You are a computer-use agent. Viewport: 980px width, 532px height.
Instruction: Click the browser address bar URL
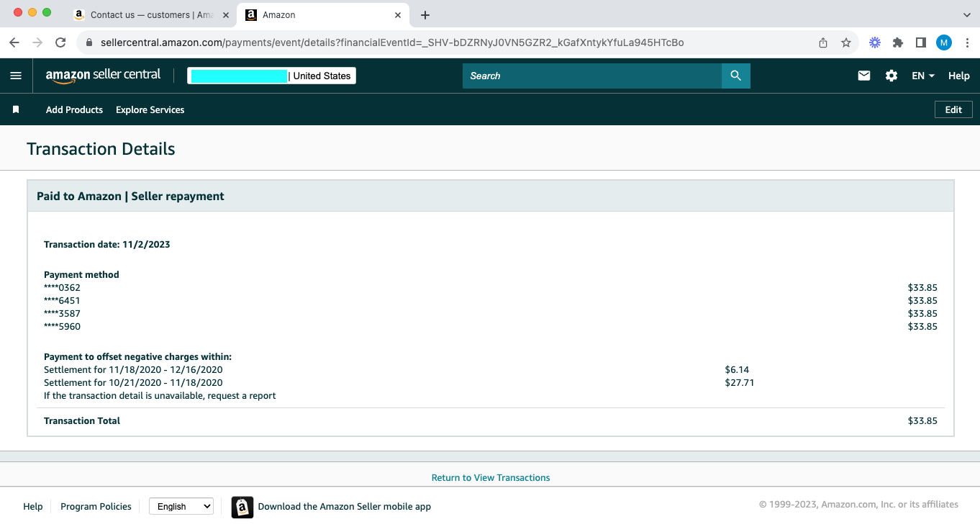(x=392, y=42)
